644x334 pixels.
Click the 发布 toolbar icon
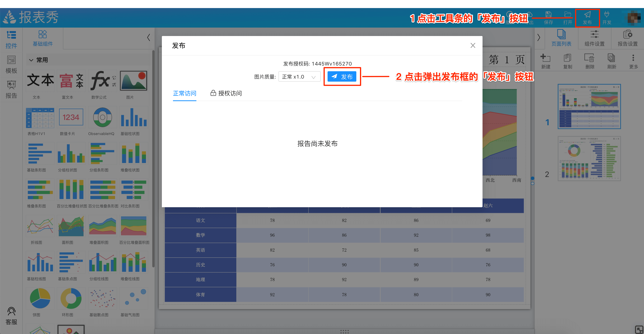(587, 18)
